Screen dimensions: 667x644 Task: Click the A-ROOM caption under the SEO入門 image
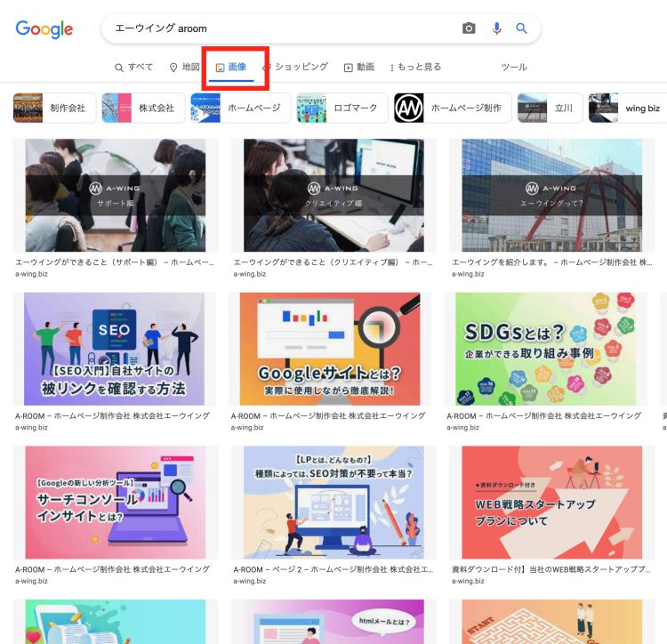point(112,416)
